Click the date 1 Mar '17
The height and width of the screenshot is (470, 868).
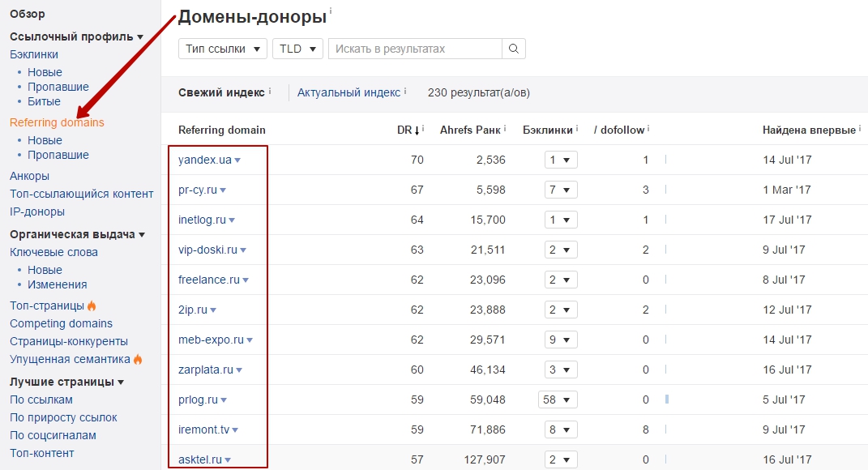[786, 190]
